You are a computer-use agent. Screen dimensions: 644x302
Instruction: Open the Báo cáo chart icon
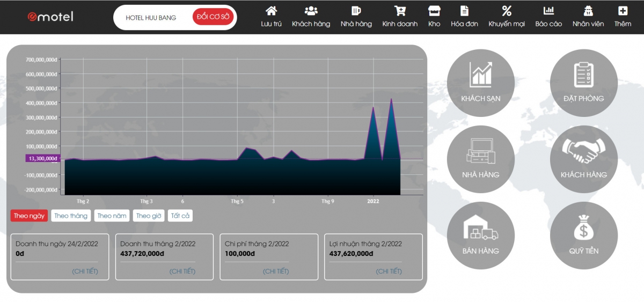[548, 12]
